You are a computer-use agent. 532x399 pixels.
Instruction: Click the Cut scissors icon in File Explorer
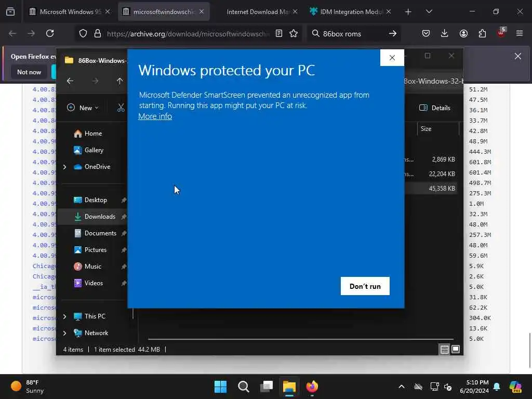pyautogui.click(x=121, y=108)
